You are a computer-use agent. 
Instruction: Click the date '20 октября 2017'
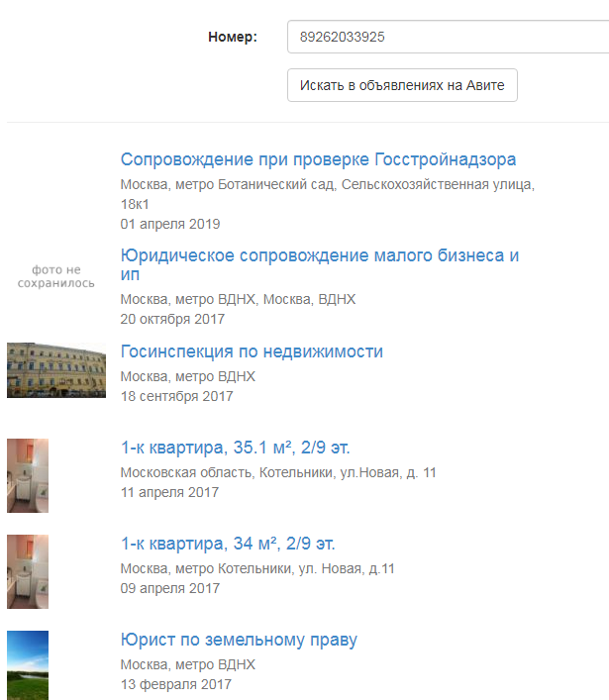pos(172,319)
